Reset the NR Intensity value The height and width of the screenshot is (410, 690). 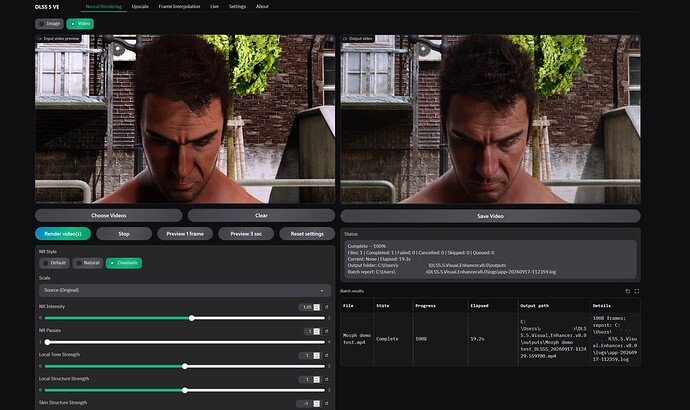327,307
